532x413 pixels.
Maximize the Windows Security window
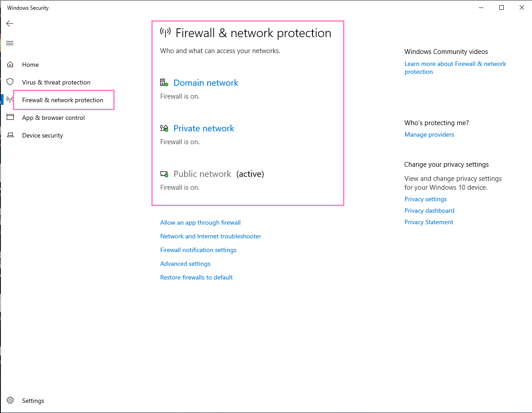pyautogui.click(x=501, y=8)
